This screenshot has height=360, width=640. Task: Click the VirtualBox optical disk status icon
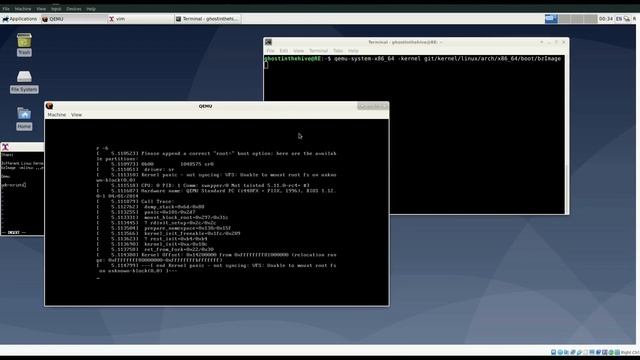point(560,352)
